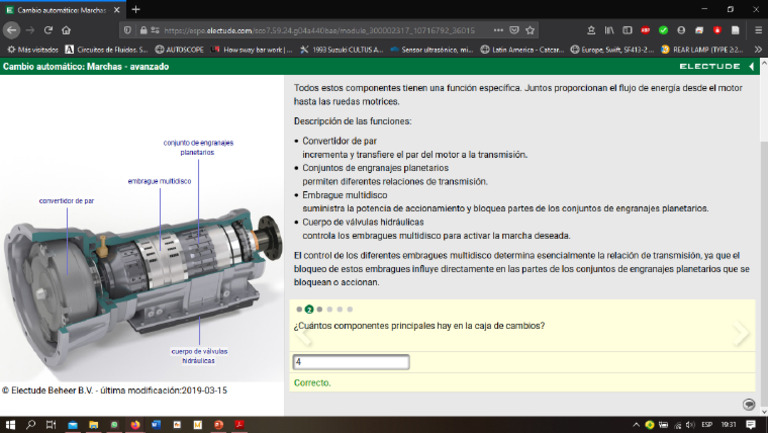Open the volume control tray icon

tap(691, 425)
